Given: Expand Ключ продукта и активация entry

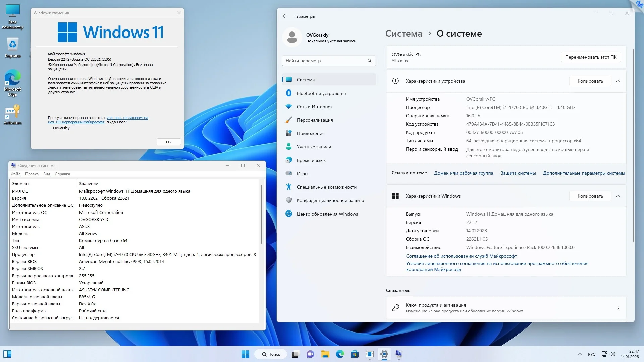Looking at the screenshot, I should 618,308.
